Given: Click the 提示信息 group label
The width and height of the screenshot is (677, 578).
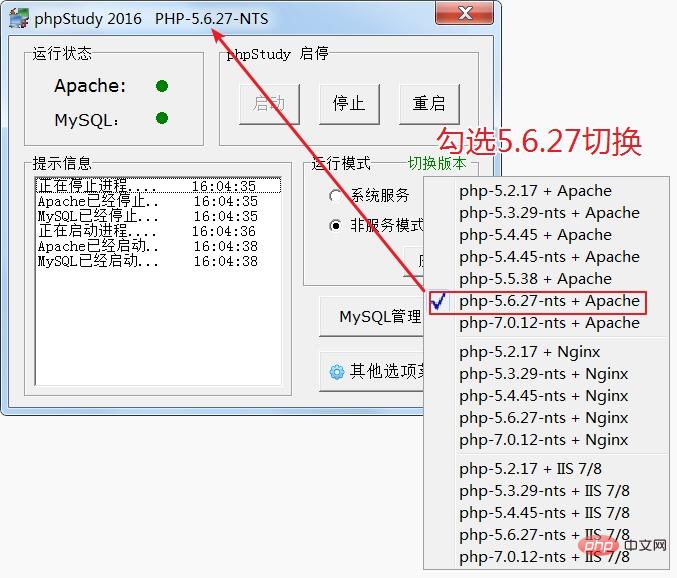Looking at the screenshot, I should tap(62, 163).
